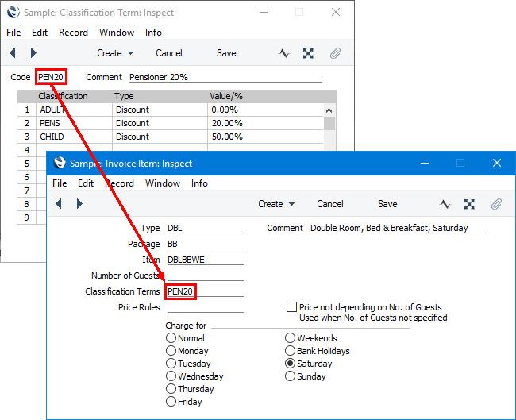Open Info menu in Classification Term window
The image size is (516, 420).
tap(153, 33)
